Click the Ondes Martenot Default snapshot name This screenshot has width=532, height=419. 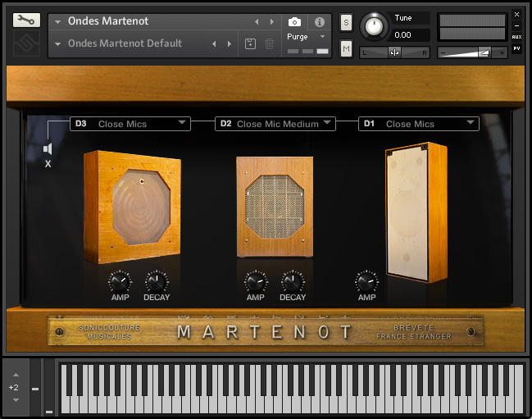pyautogui.click(x=125, y=43)
